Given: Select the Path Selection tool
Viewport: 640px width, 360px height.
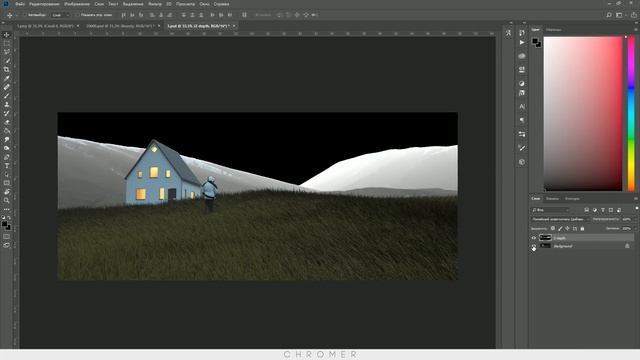Looking at the screenshot, I should 7,174.
